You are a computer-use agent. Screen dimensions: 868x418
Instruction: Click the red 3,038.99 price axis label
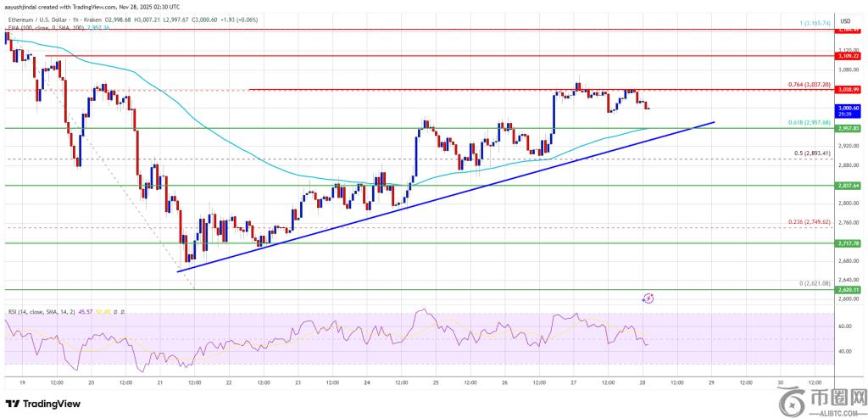[x=849, y=89]
